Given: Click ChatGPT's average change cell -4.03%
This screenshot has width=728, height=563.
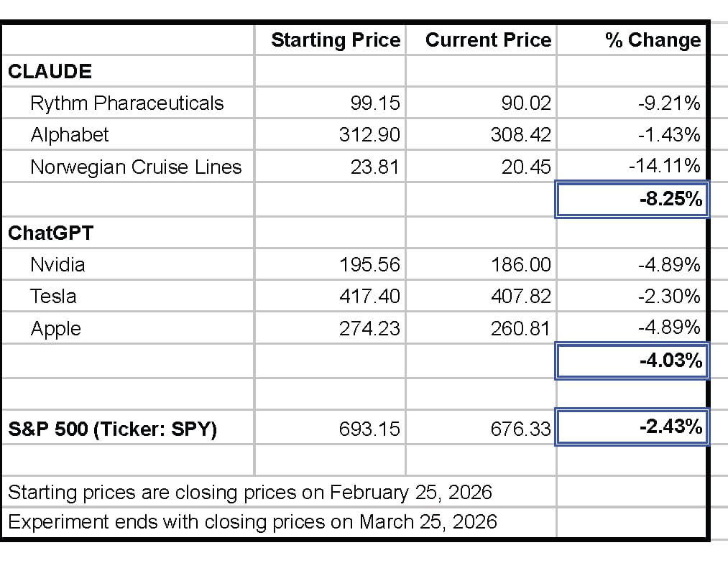Looking at the screenshot, I should click(x=670, y=360).
